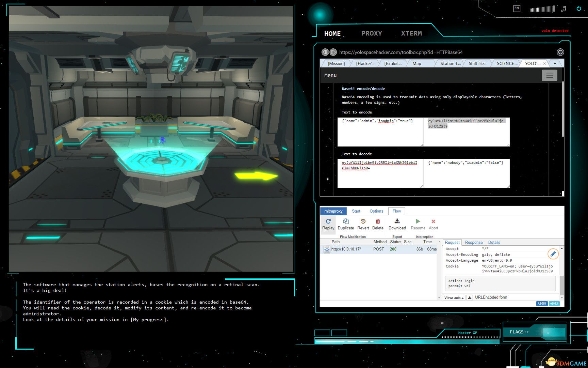Open the Staff files browser tab

tap(477, 63)
